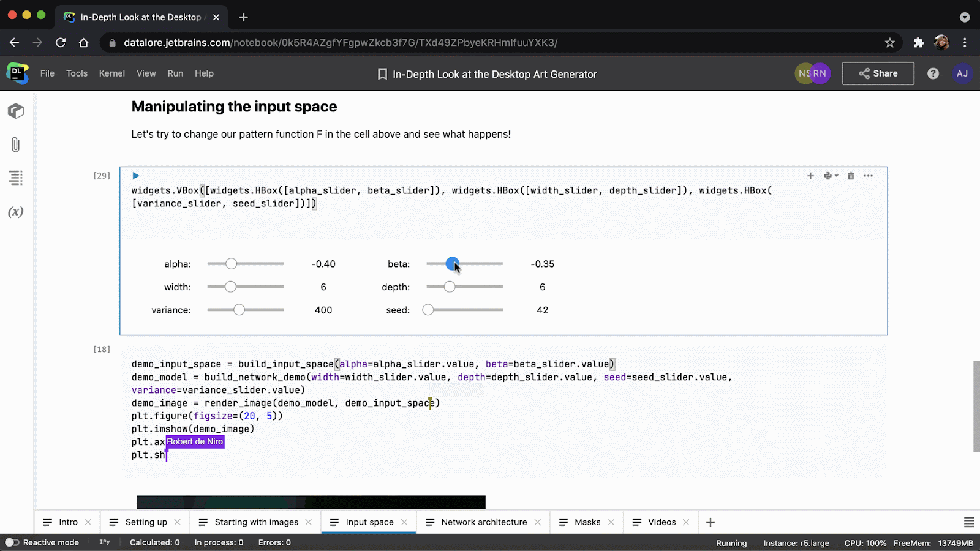Open the cell more options ellipsis menu

(x=868, y=176)
